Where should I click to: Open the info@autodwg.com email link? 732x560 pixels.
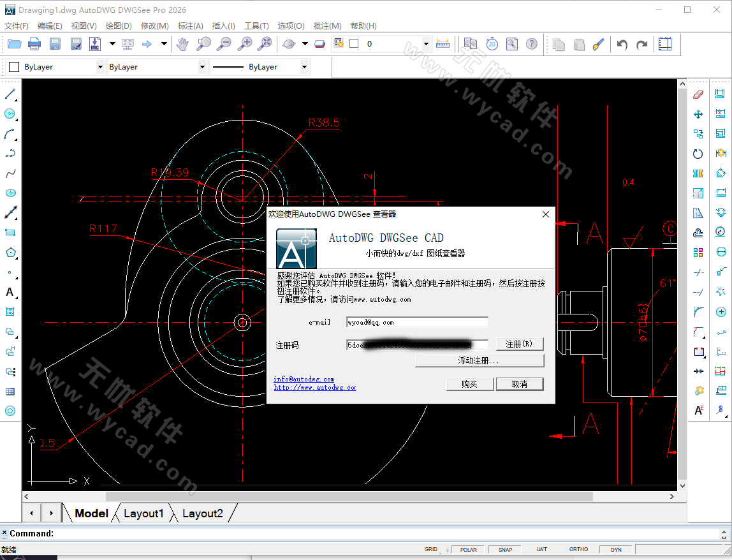304,379
